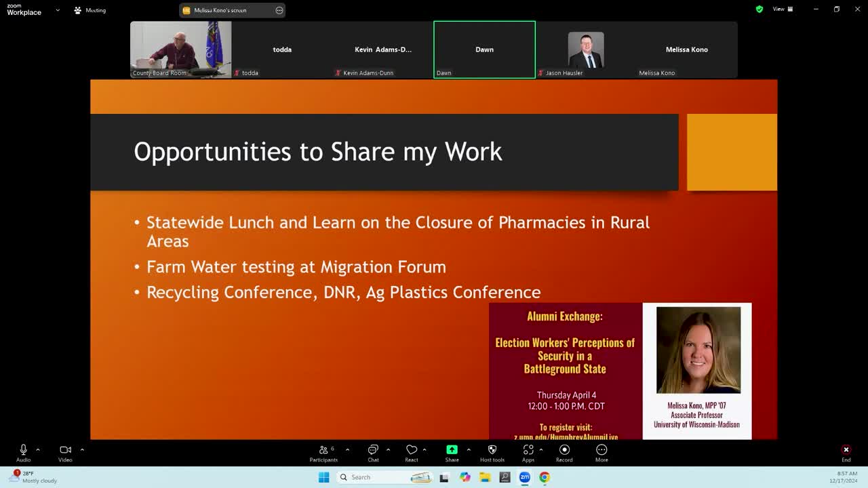Start recording with the Record button

point(564,453)
